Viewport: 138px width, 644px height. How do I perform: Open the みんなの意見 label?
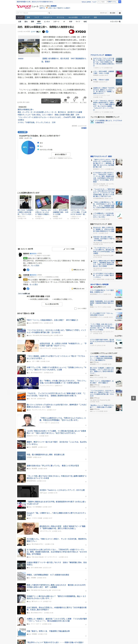click(23, 132)
